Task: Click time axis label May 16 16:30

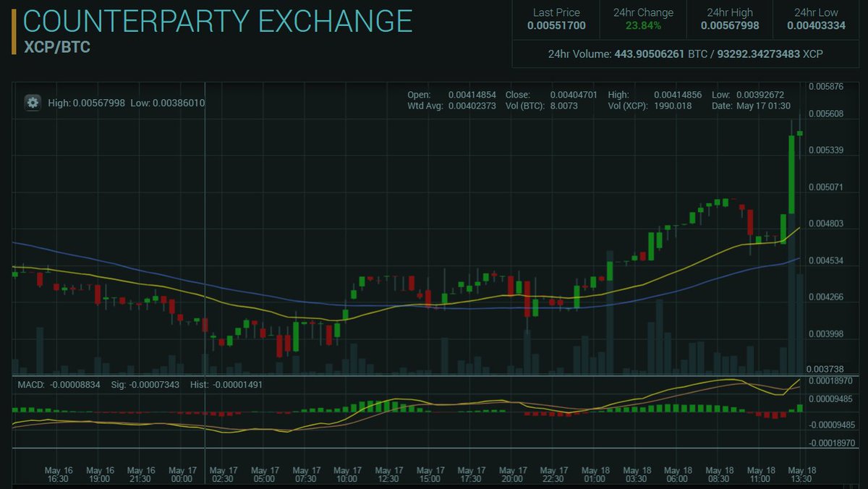Action: [57, 475]
